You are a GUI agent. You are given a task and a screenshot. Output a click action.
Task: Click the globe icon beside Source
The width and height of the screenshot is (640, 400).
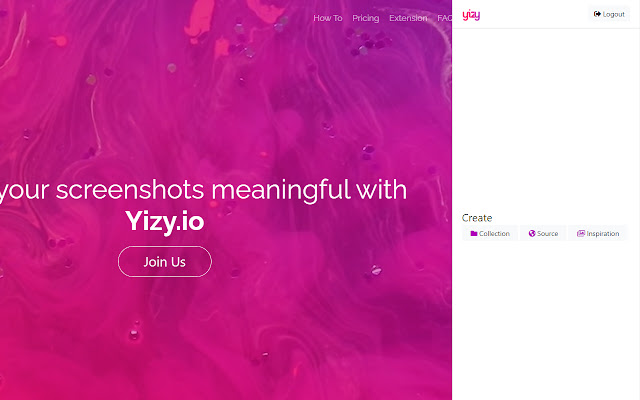pyautogui.click(x=532, y=233)
